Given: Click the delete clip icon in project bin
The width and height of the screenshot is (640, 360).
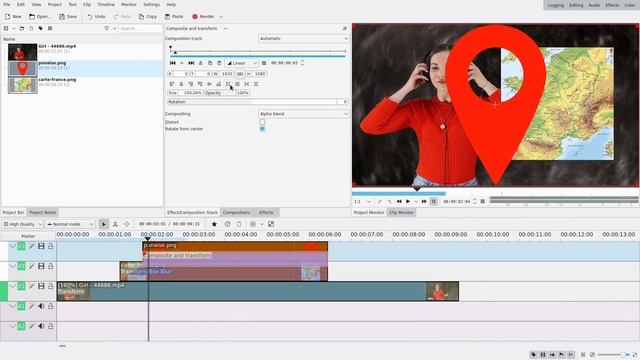Looking at the screenshot, I should tap(31, 29).
